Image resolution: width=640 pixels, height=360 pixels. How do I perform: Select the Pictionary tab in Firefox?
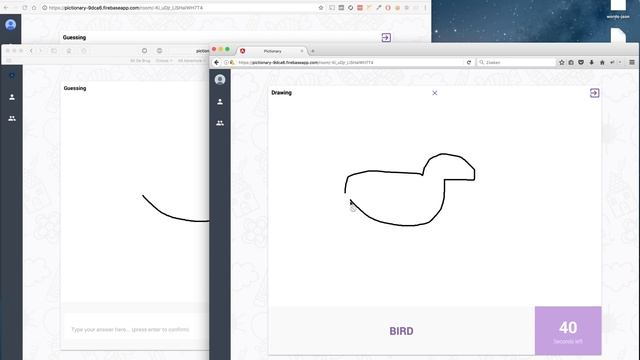(272, 51)
